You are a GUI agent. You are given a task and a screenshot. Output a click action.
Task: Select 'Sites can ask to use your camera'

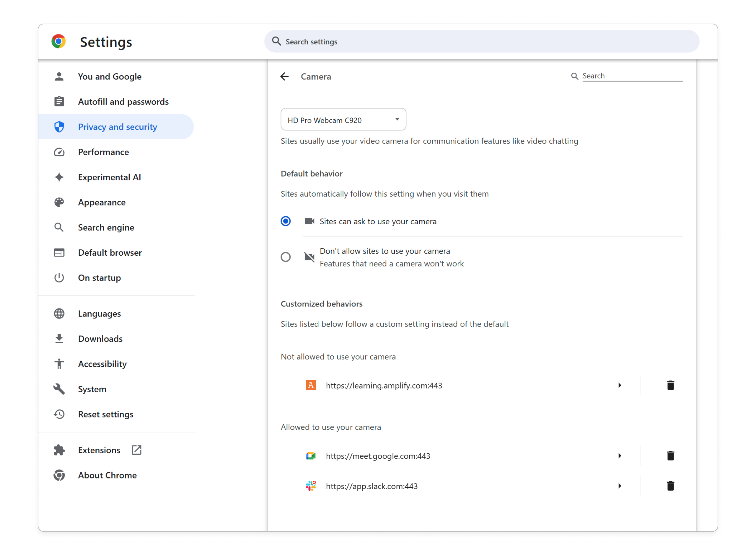point(286,221)
